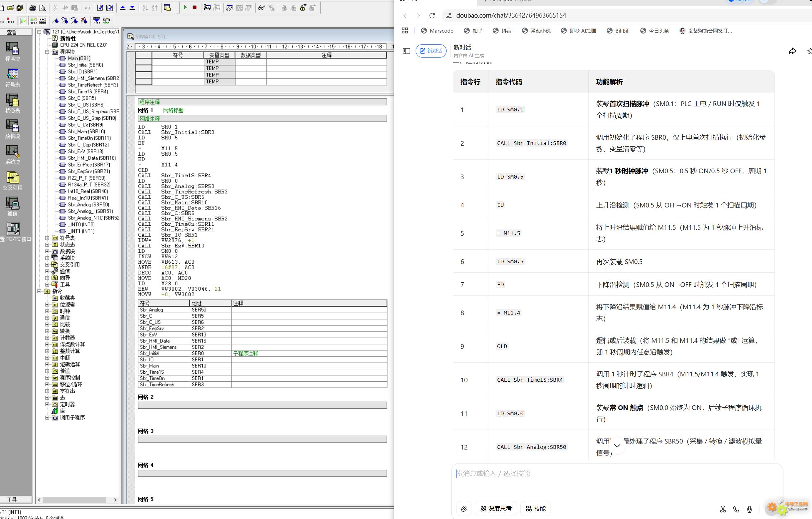
Task: Click the green RUN mode button
Action: tap(185, 7)
